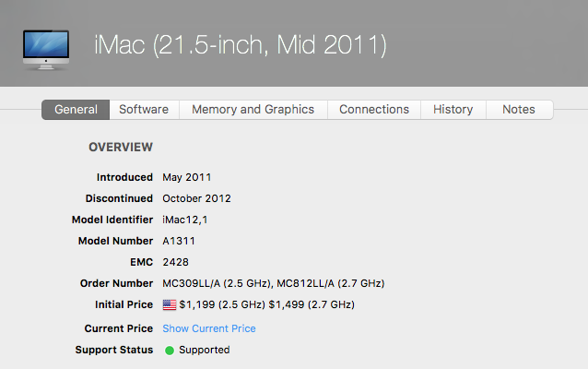Click the A1311 model number value
This screenshot has height=369, width=588.
coord(179,241)
